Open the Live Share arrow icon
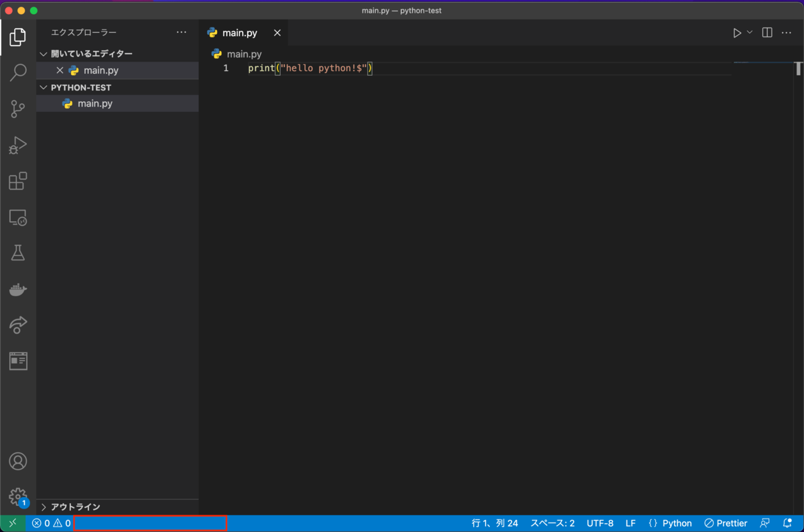 (x=18, y=325)
